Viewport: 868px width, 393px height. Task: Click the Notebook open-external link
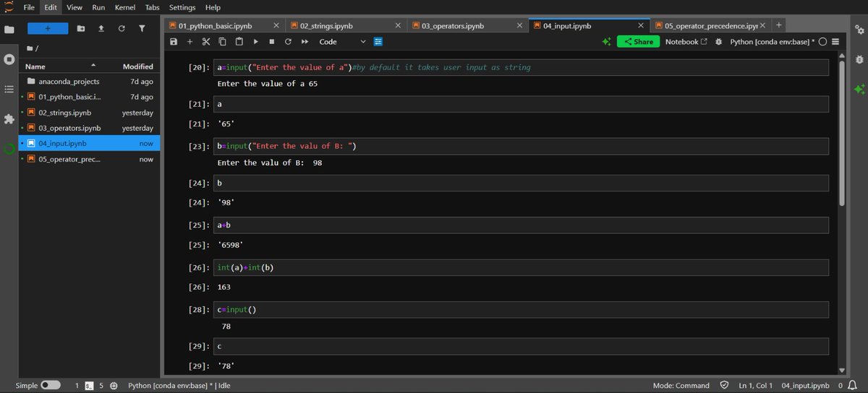(x=686, y=42)
